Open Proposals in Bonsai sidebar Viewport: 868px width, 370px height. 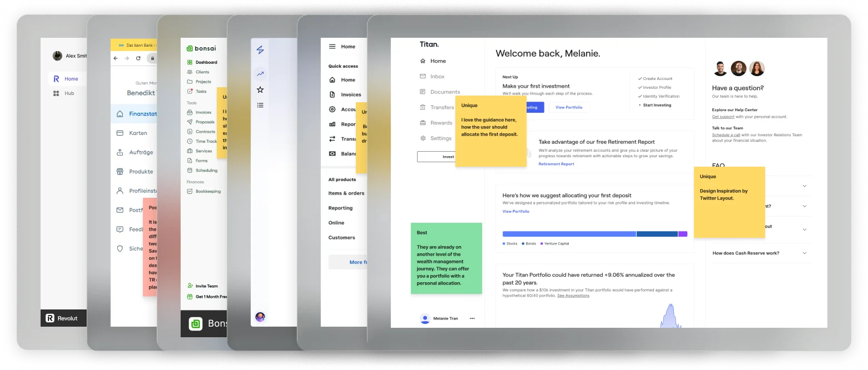[201, 122]
